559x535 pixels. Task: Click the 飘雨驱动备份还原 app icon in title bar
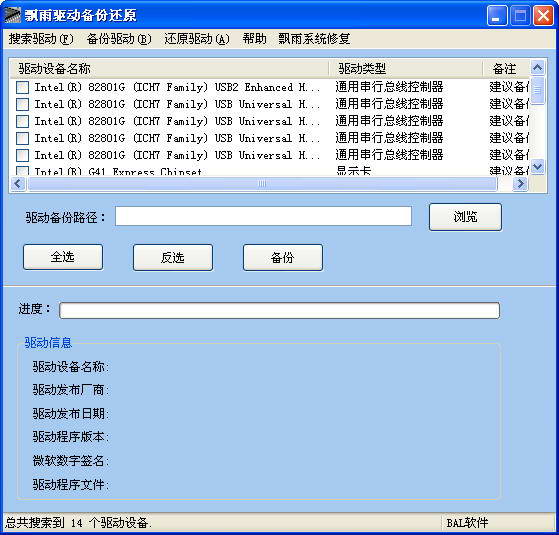[x=12, y=15]
